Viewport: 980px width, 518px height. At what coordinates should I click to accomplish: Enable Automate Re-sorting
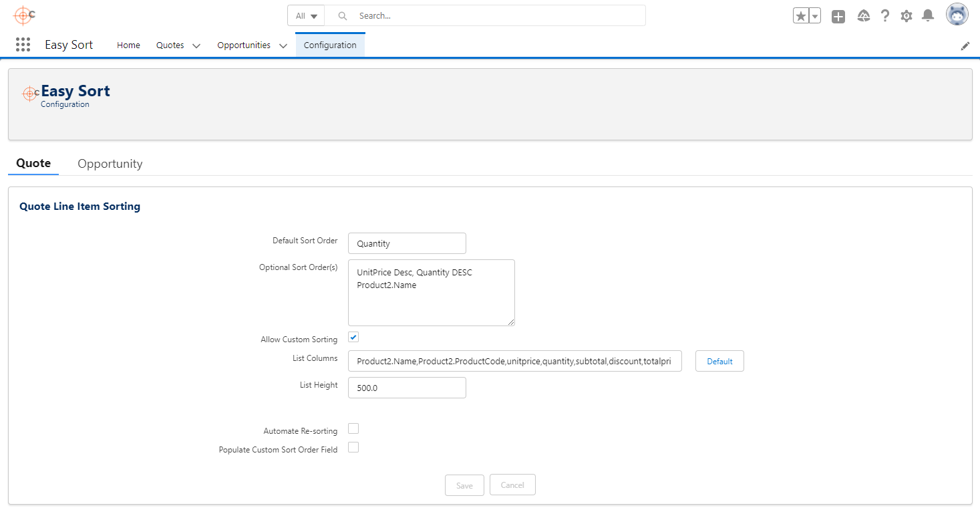pyautogui.click(x=353, y=428)
